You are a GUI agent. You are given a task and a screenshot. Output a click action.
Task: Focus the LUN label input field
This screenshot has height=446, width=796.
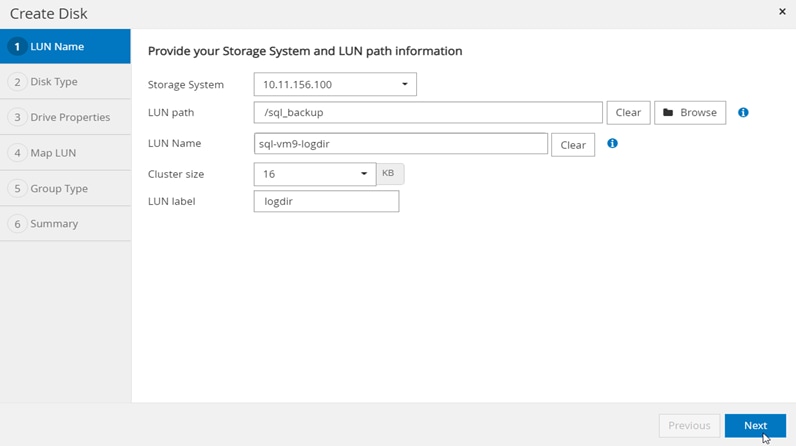[326, 201]
